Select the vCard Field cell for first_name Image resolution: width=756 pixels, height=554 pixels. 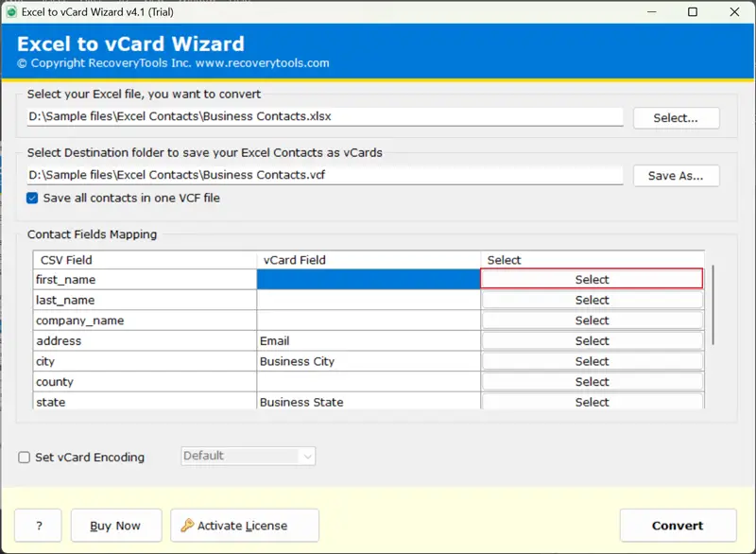coord(369,280)
